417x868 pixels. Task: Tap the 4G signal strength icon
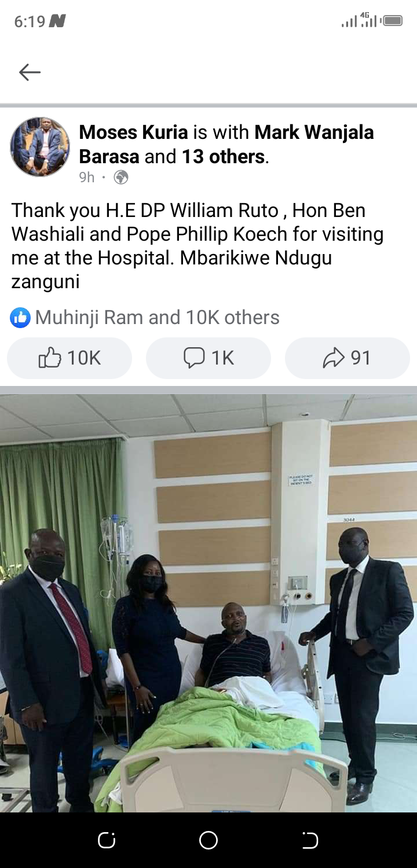pyautogui.click(x=368, y=20)
